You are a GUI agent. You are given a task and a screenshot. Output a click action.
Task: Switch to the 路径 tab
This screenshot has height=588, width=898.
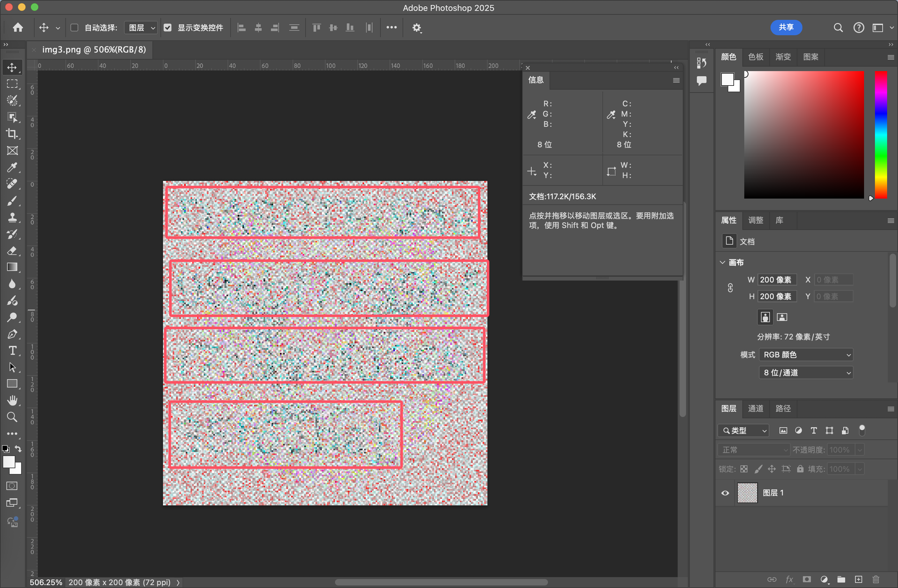[x=783, y=408]
